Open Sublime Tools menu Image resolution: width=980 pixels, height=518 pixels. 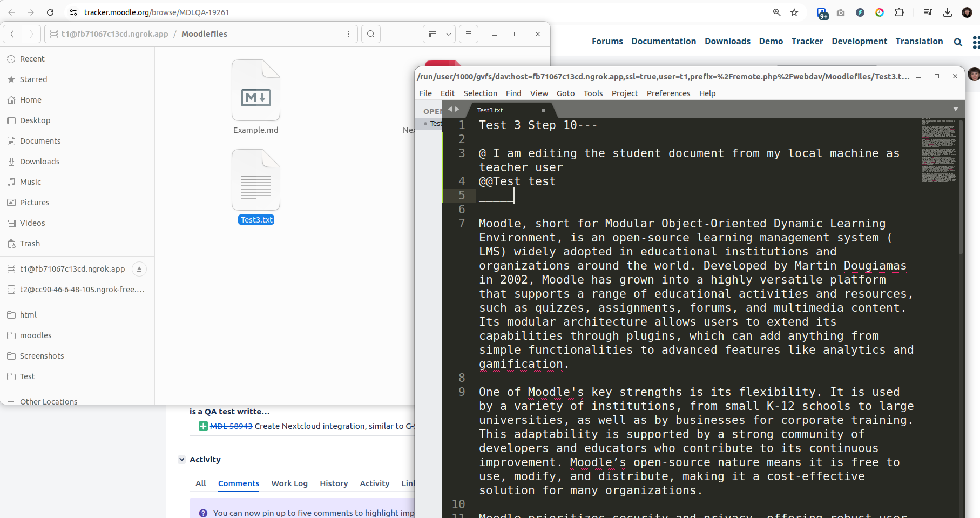(x=593, y=93)
